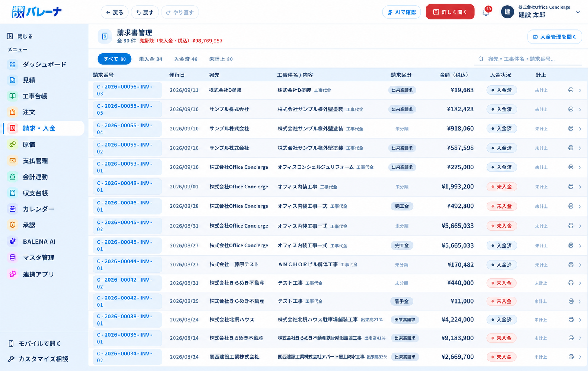Click the 戻す undo button

tap(145, 12)
